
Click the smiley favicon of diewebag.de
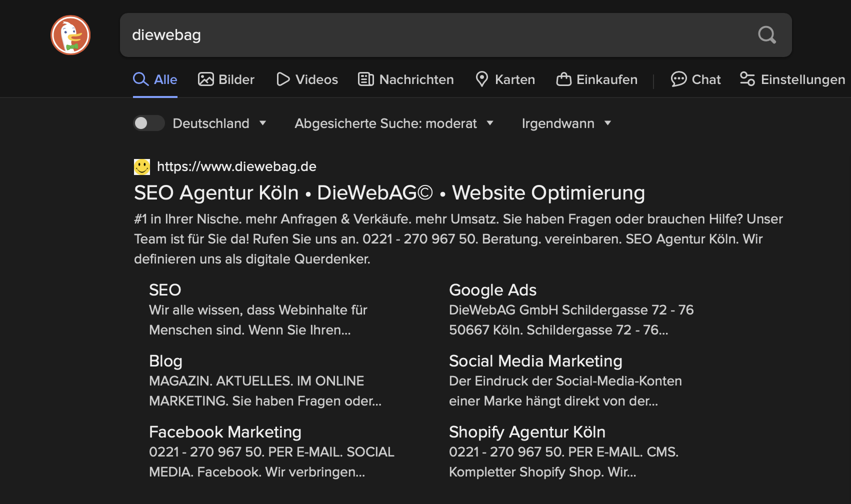[142, 166]
